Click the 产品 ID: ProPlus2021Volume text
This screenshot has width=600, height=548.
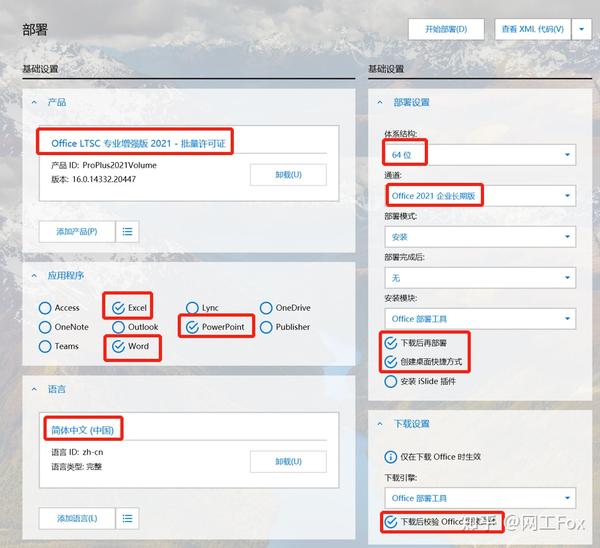pyautogui.click(x=104, y=165)
